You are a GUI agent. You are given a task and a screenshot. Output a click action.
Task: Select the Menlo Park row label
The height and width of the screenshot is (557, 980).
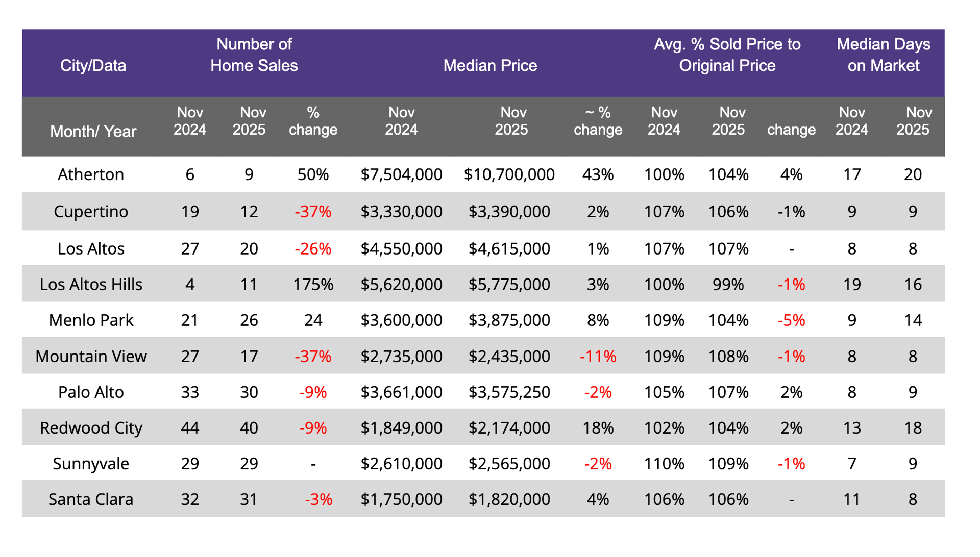[x=91, y=320]
